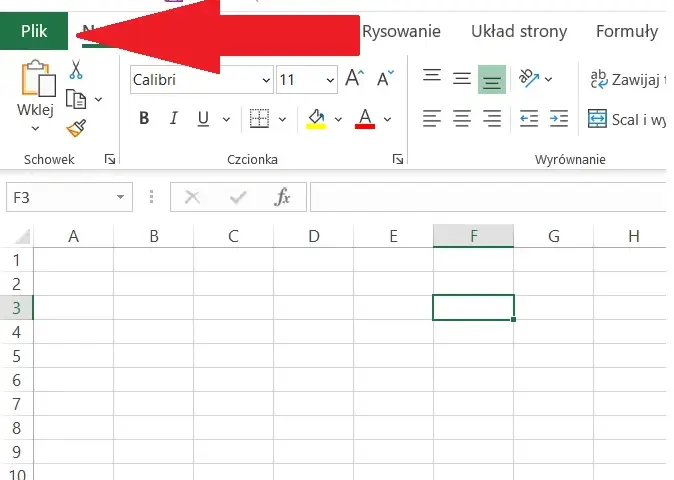The width and height of the screenshot is (674, 480).
Task: Click the fx Insert Function icon
Action: 282,197
